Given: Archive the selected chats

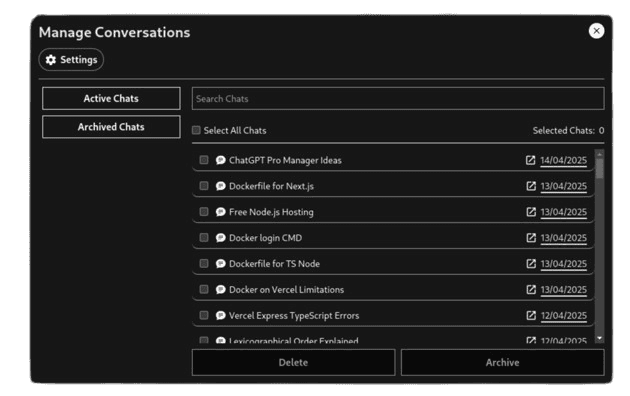Looking at the screenshot, I should coord(502,363).
